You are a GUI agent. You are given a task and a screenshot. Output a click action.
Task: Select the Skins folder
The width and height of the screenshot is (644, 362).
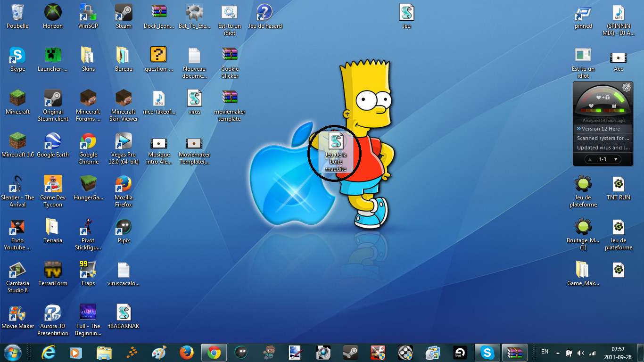[x=88, y=59]
